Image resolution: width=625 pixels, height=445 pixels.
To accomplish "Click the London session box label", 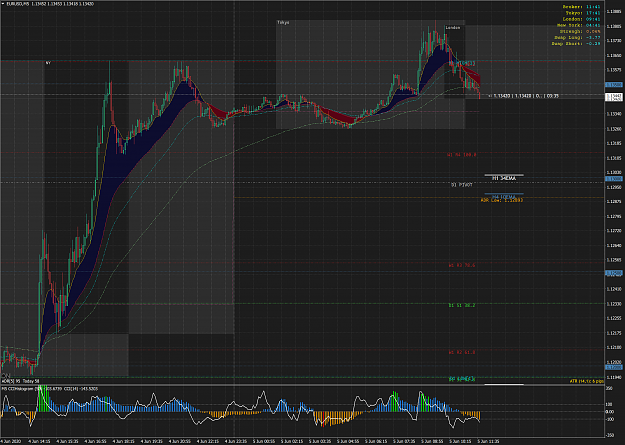I will [453, 28].
